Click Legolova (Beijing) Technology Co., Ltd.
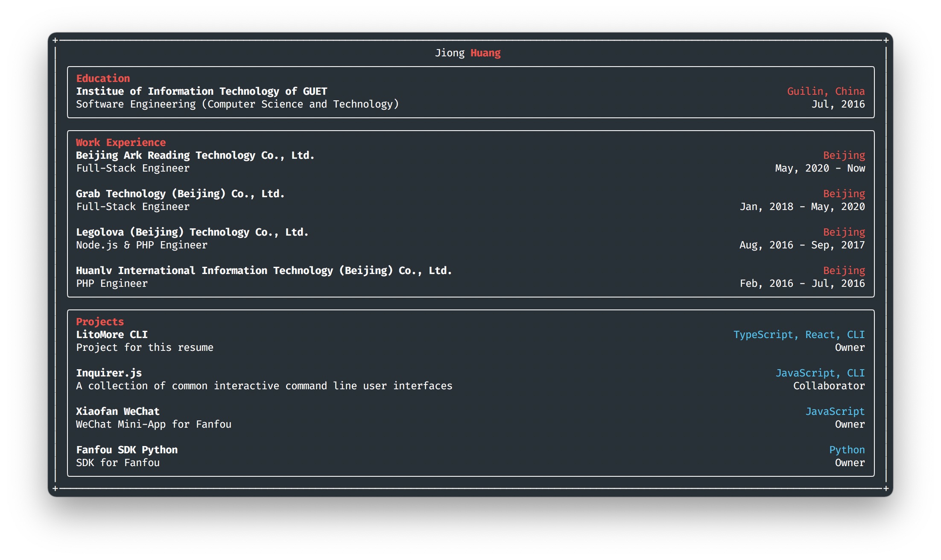 pos(192,232)
